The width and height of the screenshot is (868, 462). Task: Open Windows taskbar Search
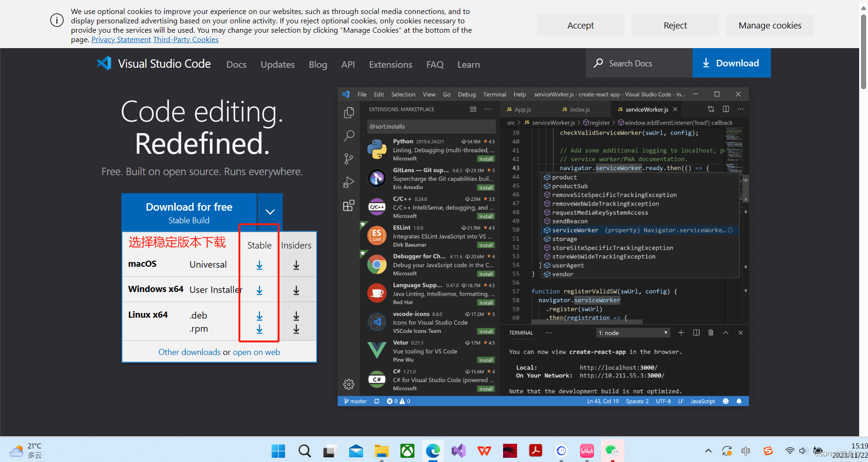[305, 451]
